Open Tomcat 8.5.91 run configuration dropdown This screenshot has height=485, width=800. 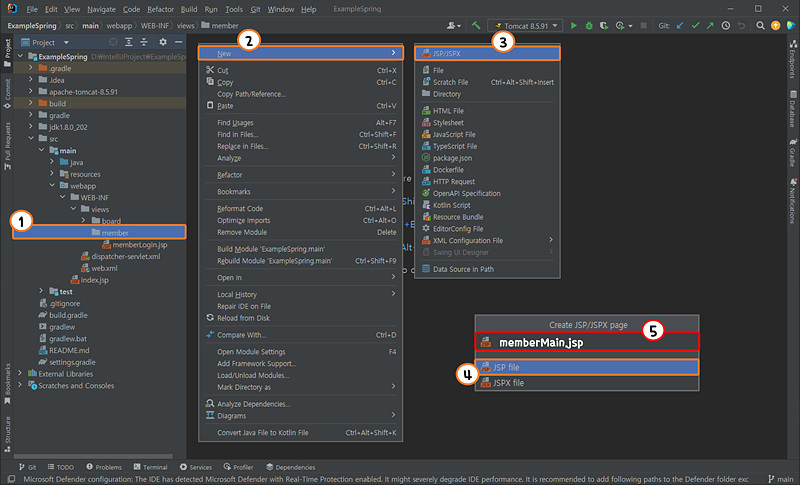coord(526,25)
